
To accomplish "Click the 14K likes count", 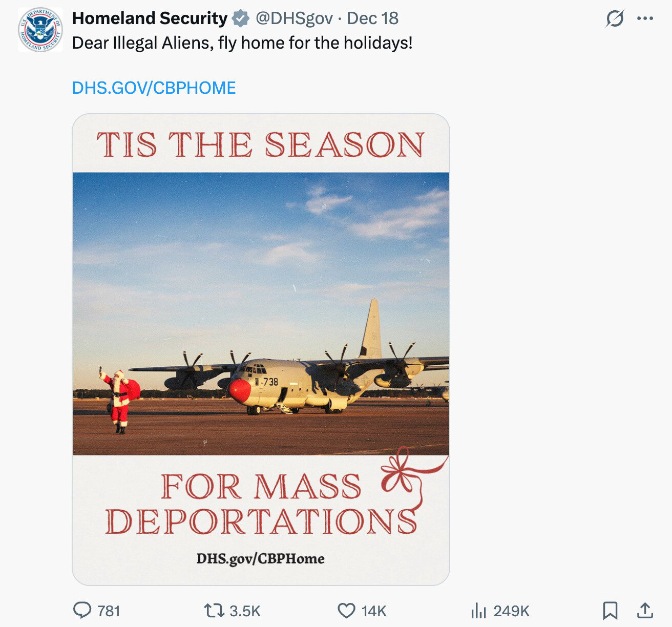I will point(374,611).
